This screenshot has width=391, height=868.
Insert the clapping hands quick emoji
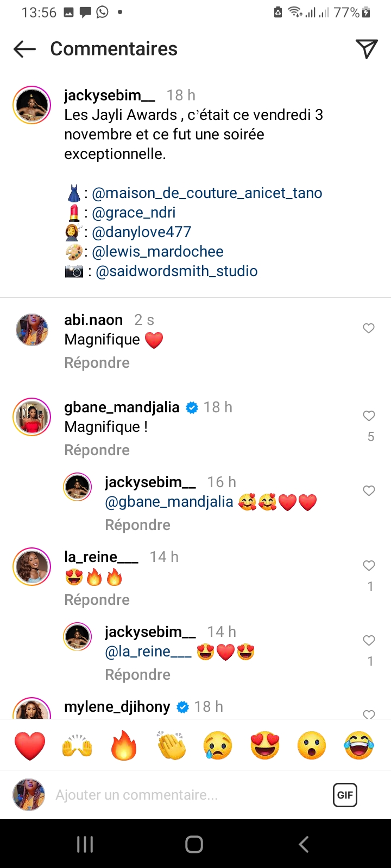tap(171, 745)
